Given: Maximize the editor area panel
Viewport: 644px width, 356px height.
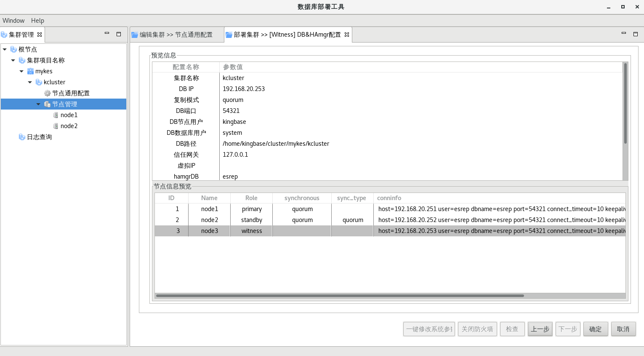Looking at the screenshot, I should 636,34.
